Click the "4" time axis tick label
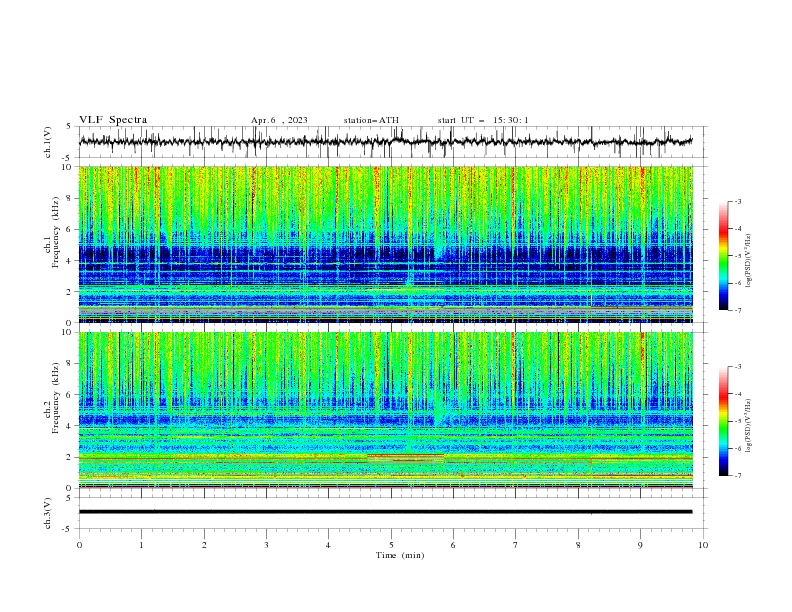The width and height of the screenshot is (792, 612). [x=328, y=545]
